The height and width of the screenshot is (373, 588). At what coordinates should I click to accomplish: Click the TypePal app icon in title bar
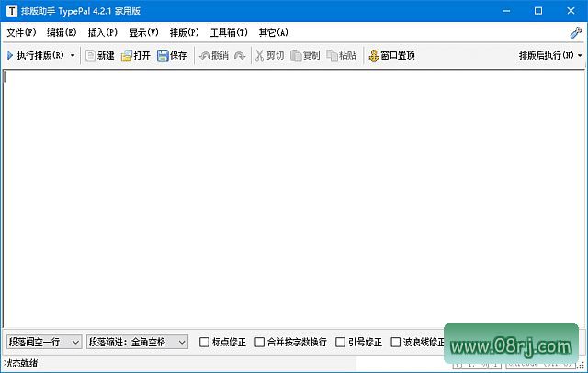(12, 11)
